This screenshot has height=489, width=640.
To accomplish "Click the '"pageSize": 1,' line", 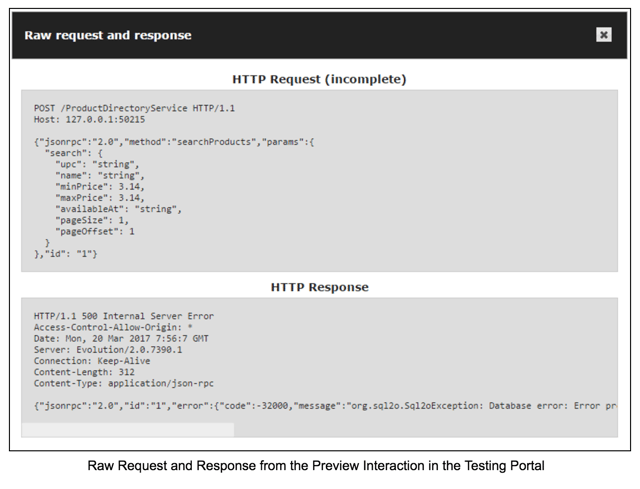I will pos(92,220).
